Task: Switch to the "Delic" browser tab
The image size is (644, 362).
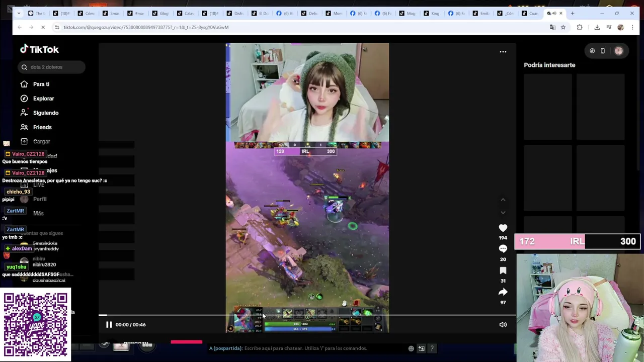Action: [308, 13]
